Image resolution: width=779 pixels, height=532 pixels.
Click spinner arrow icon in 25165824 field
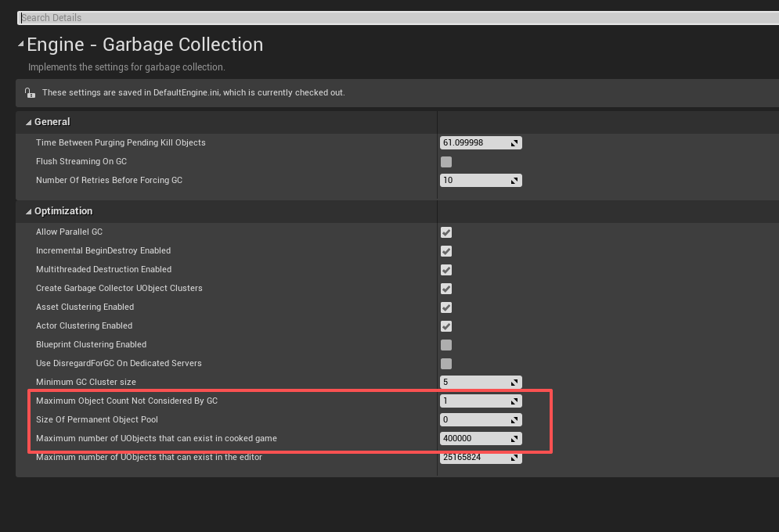pos(514,458)
